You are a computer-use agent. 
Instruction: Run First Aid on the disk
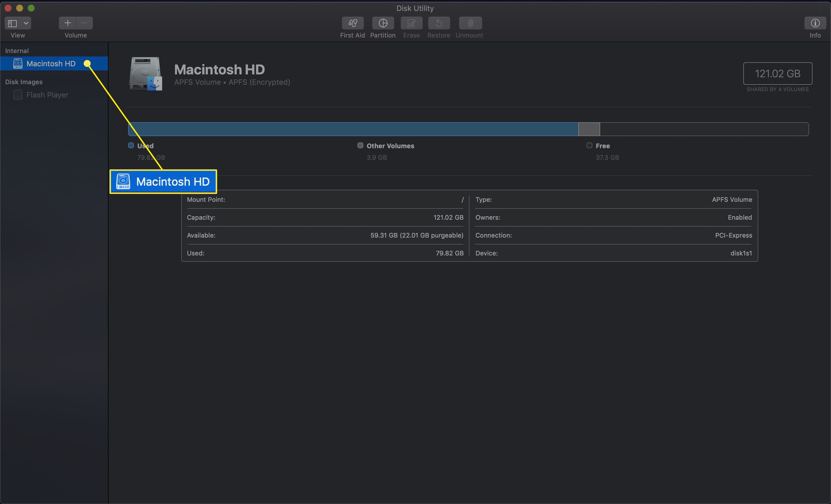[x=353, y=23]
